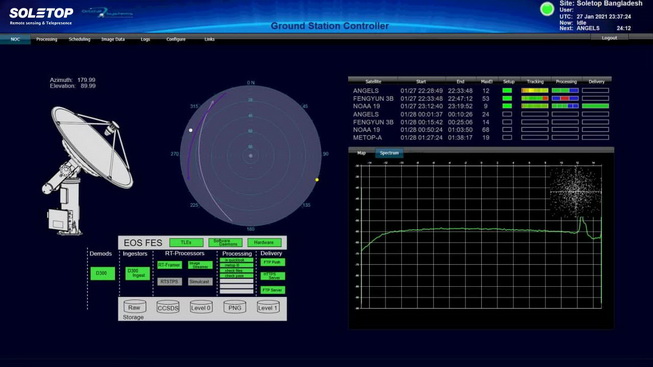
Task: Select the Spectrum tab
Action: click(389, 153)
